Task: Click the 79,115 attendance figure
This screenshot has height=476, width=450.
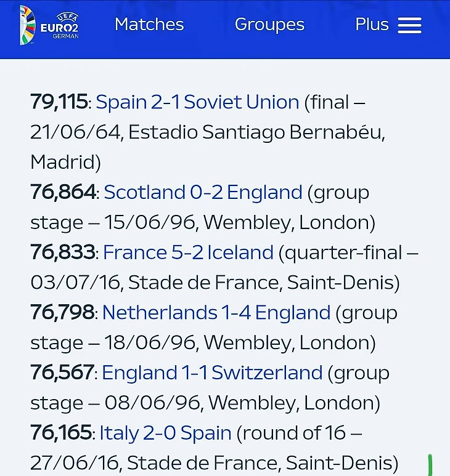Action: (59, 102)
